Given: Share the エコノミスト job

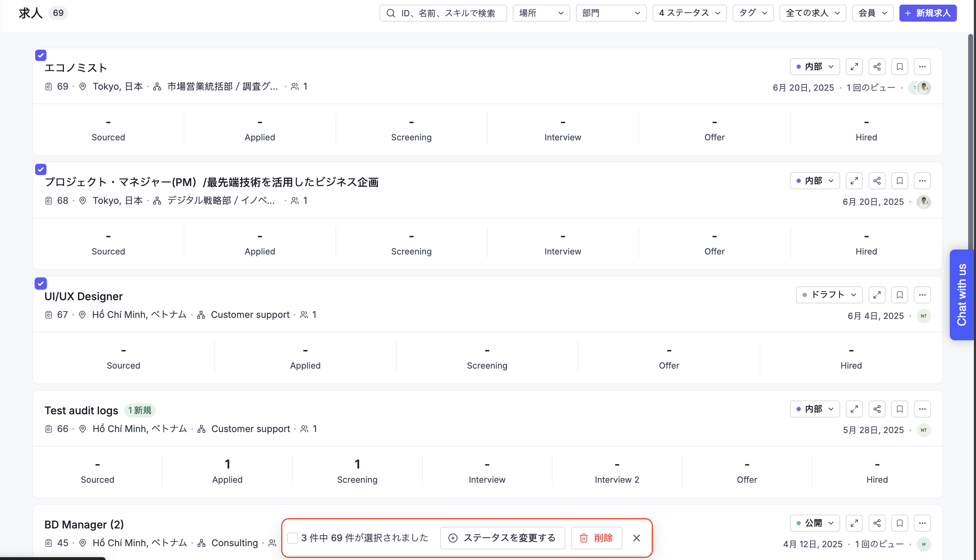Looking at the screenshot, I should (x=877, y=67).
